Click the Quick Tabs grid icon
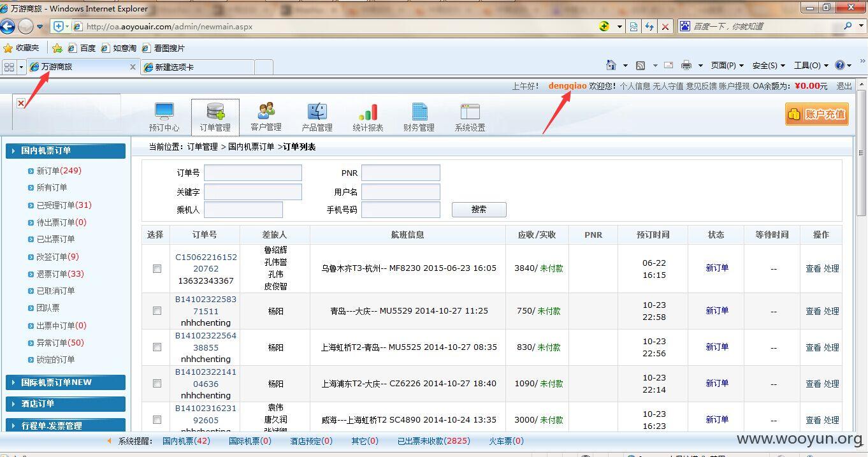This screenshot has height=457, width=868. (9, 66)
